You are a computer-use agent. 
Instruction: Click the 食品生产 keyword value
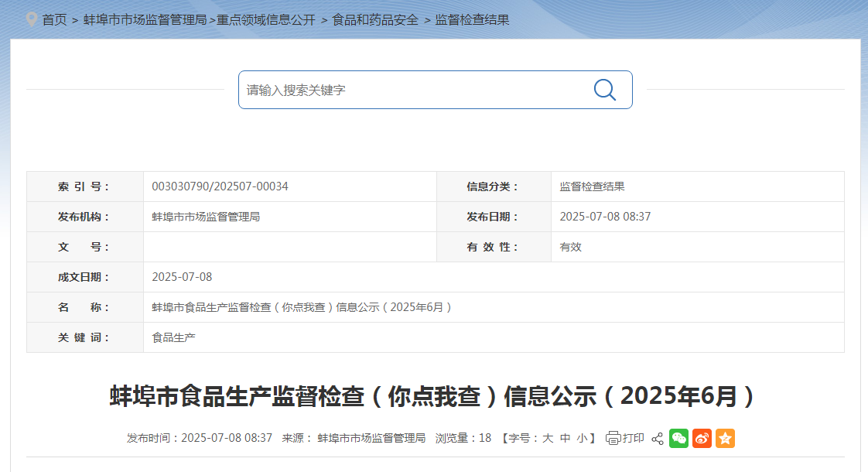pos(173,337)
